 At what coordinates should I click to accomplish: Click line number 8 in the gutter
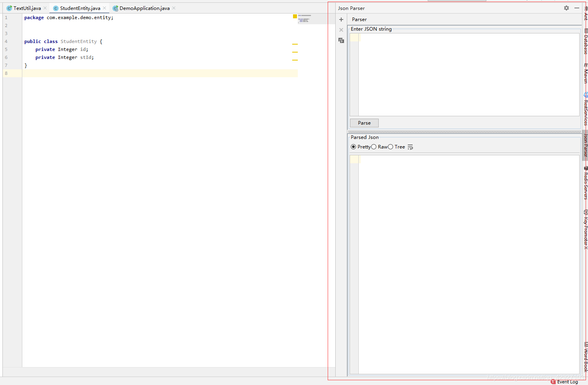(6, 73)
